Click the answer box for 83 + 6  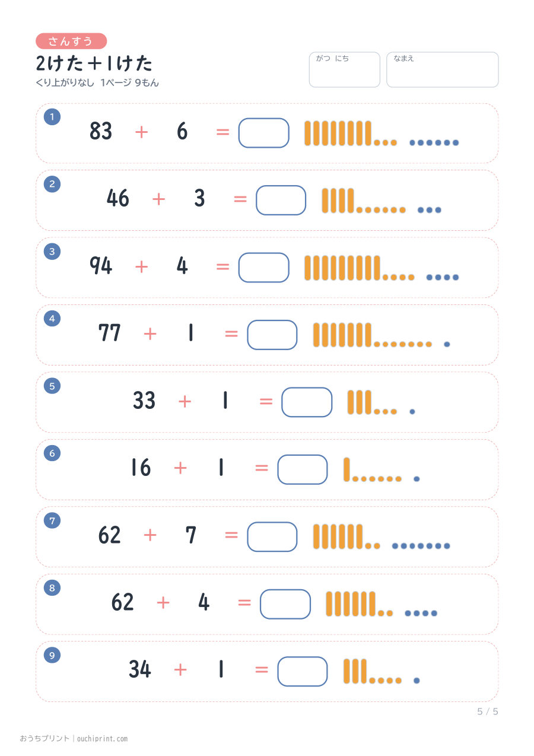tap(264, 133)
